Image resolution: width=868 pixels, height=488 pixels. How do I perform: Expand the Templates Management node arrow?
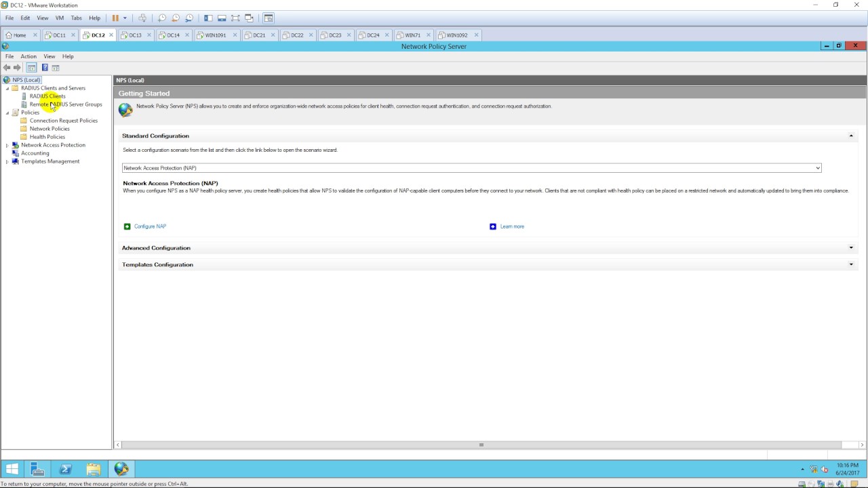pos(7,161)
